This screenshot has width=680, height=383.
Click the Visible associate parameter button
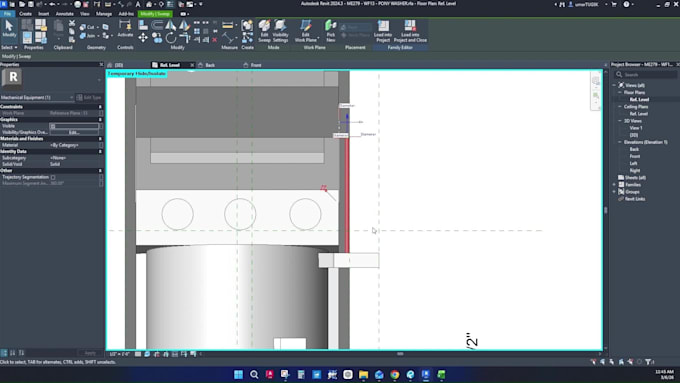(101, 126)
